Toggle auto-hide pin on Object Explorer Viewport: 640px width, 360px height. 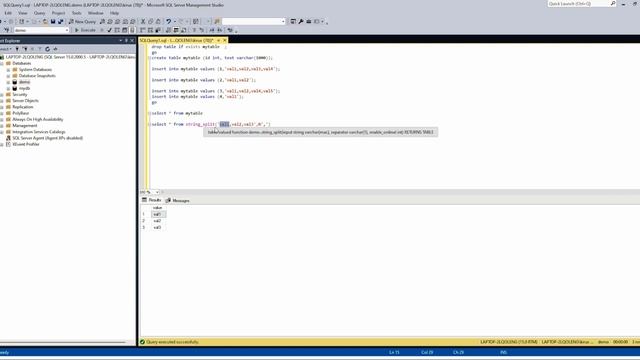[x=126, y=40]
